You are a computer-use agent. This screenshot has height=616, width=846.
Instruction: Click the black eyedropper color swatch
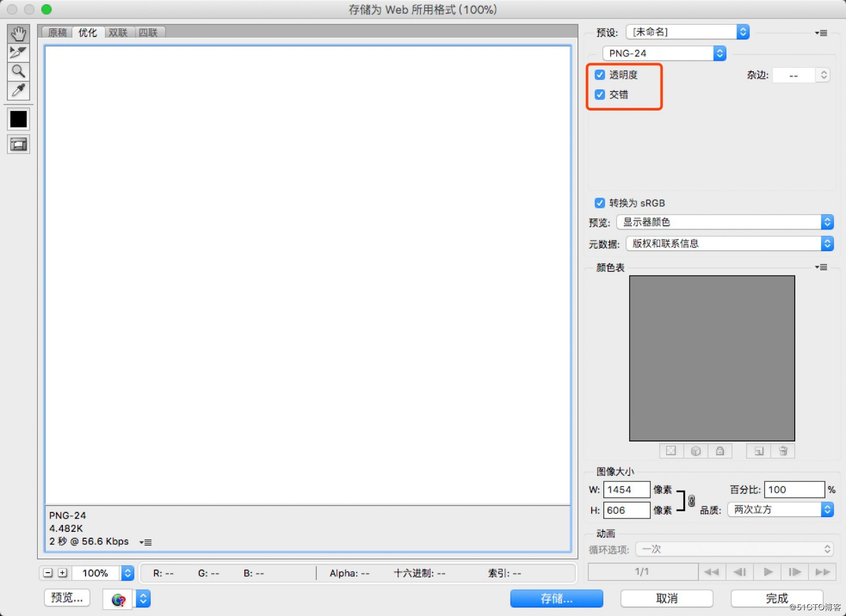(19, 119)
